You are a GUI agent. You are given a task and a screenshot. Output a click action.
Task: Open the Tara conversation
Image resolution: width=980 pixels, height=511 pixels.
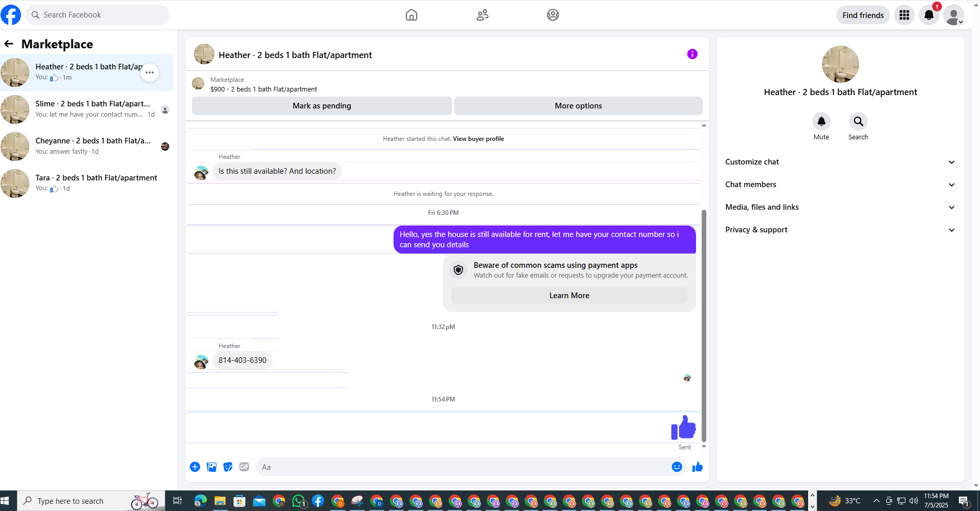click(87, 184)
